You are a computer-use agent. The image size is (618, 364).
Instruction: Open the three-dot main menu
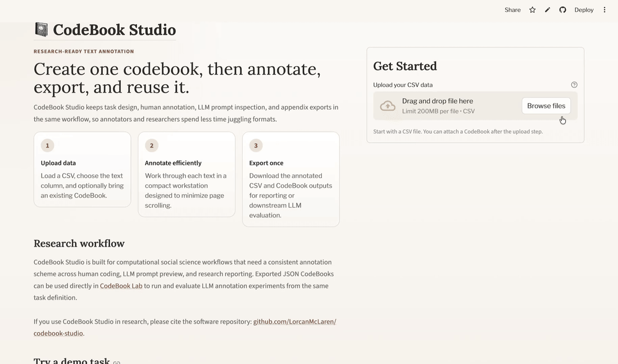(x=605, y=10)
